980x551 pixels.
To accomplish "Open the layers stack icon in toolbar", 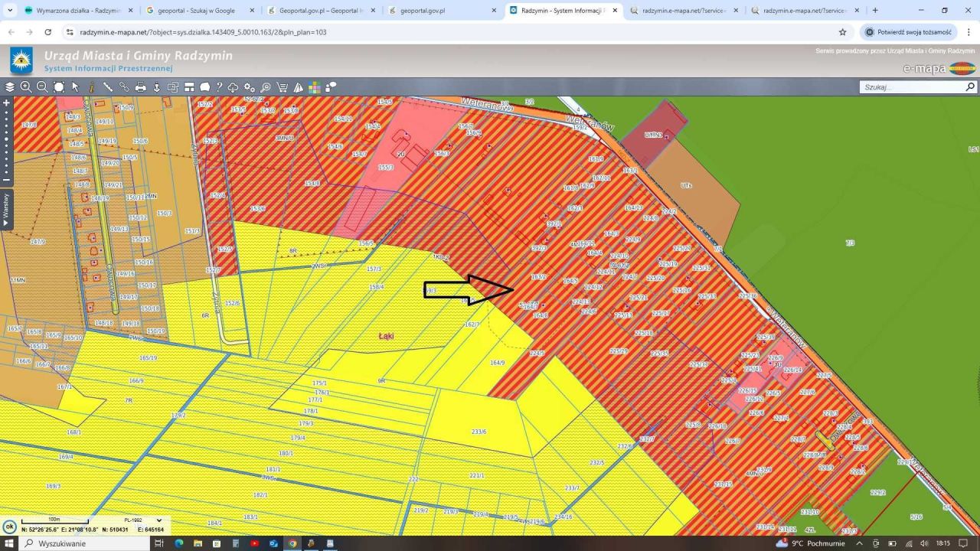I will (x=10, y=87).
